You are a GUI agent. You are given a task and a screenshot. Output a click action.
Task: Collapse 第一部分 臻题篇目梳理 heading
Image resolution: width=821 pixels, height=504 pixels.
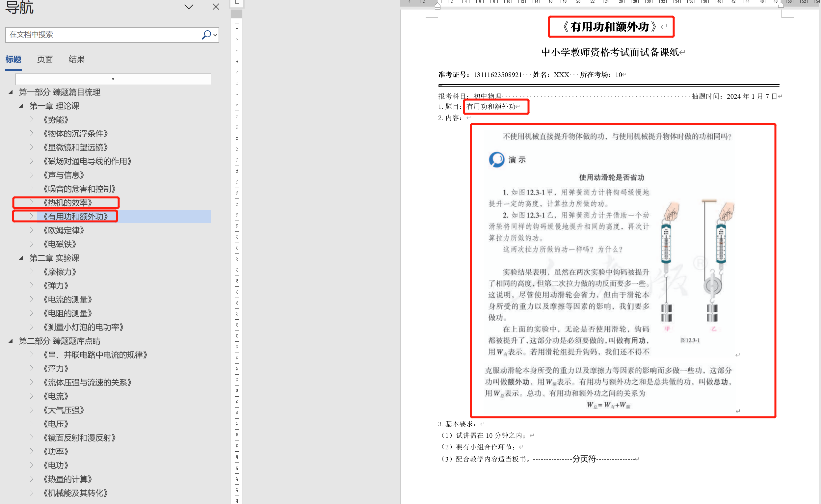click(x=11, y=92)
